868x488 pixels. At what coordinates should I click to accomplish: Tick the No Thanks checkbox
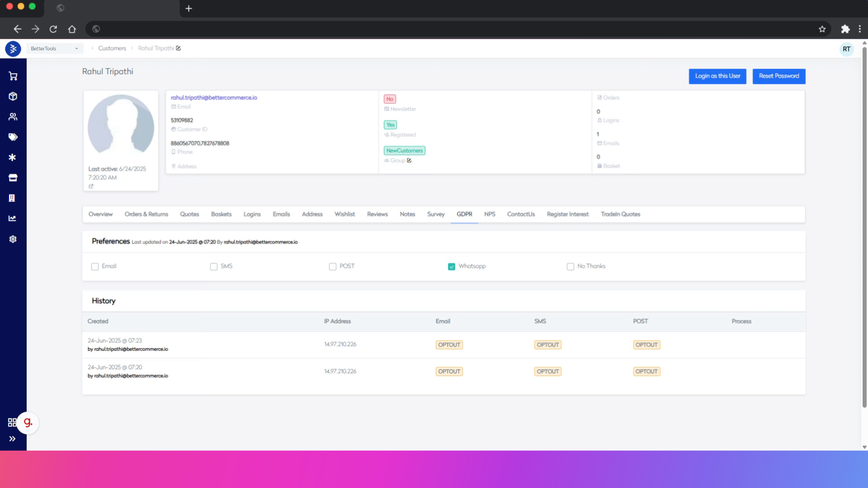(570, 267)
